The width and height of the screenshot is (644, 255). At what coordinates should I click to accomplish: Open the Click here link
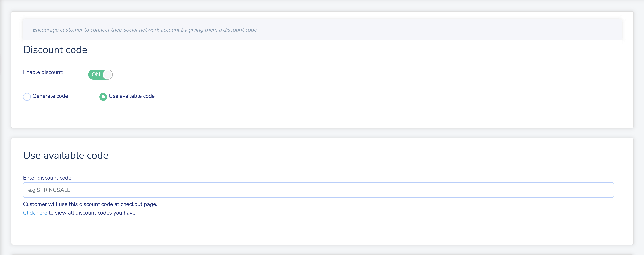tap(35, 213)
